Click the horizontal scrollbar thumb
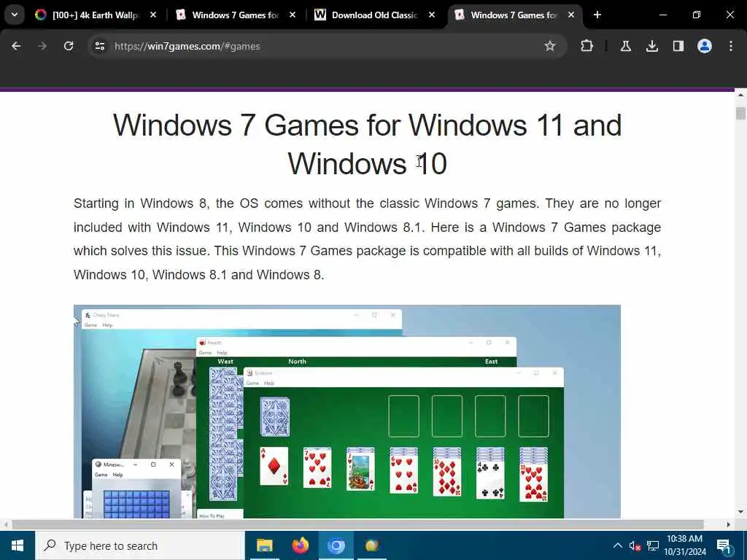 click(357, 524)
